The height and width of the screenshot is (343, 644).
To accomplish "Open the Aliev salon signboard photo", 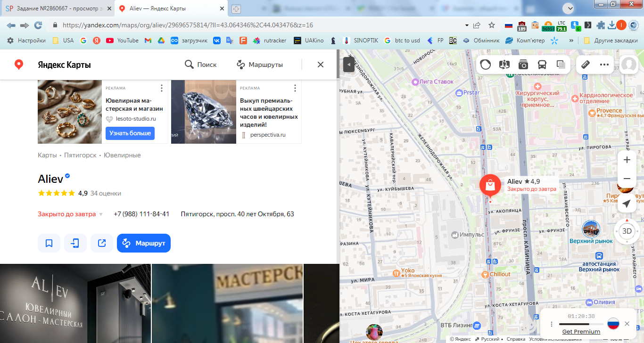I will coord(75,303).
